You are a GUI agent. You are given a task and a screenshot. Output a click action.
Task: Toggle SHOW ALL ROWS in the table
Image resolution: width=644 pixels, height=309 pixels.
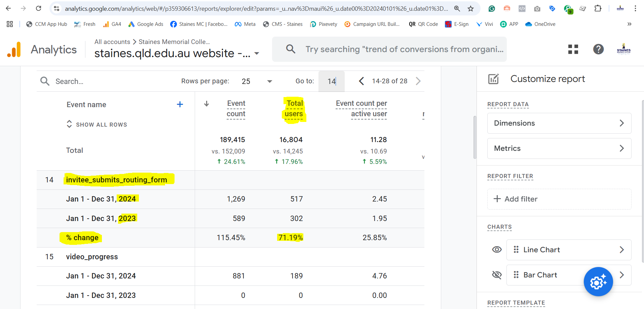point(97,124)
